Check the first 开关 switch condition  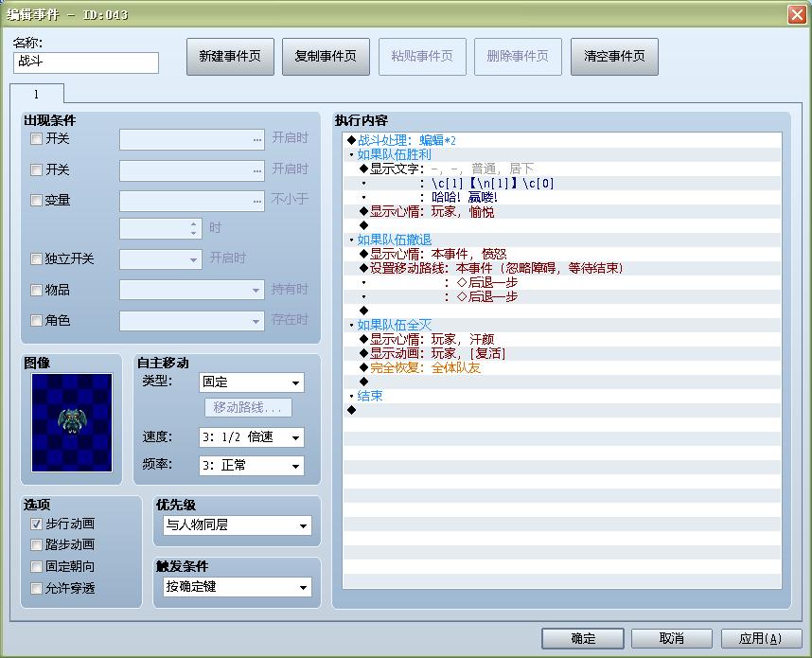click(x=35, y=139)
